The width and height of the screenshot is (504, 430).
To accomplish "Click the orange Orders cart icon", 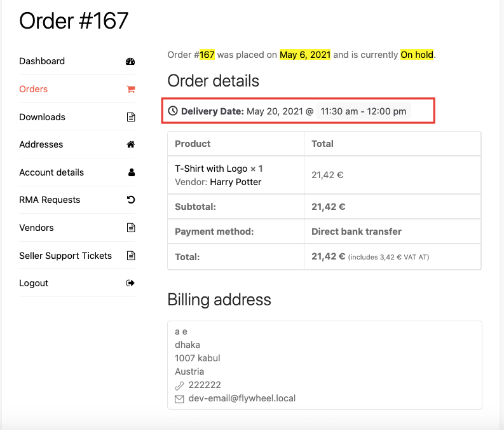I will 130,89.
